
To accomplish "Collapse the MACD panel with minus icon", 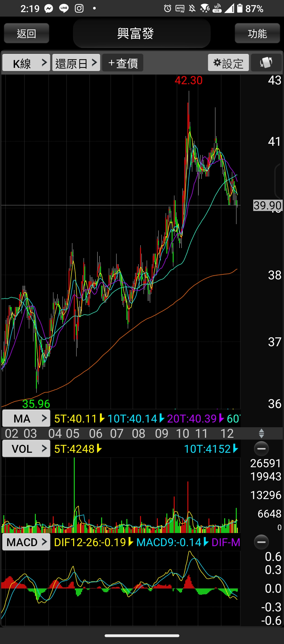I will click(x=261, y=542).
